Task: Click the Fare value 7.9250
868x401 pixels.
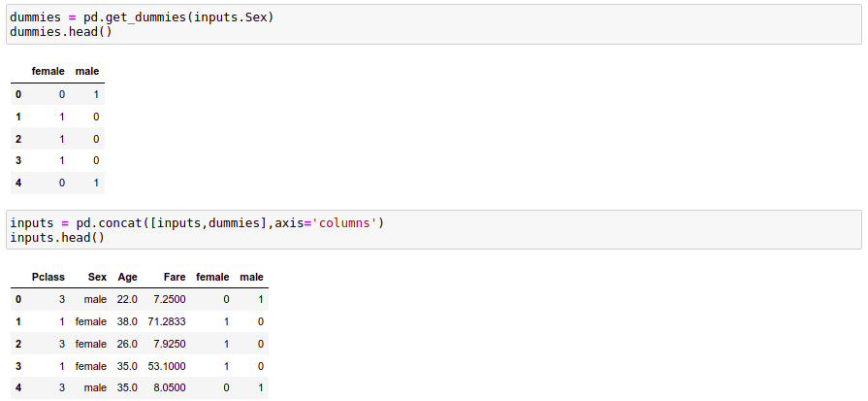Action: (x=171, y=344)
